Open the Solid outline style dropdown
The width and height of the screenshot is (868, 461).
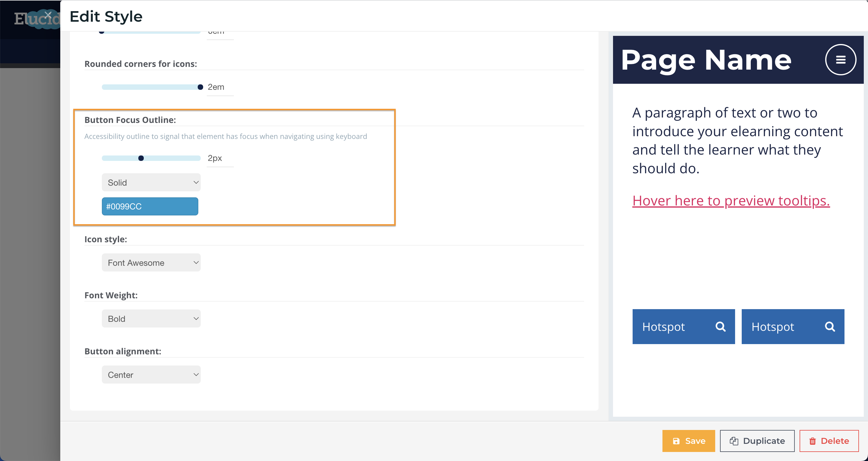coord(151,182)
